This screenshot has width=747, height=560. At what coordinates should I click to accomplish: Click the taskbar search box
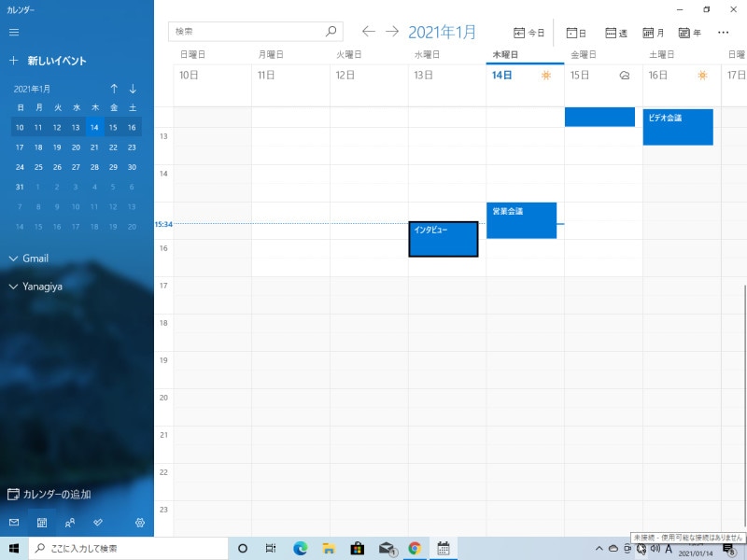pyautogui.click(x=129, y=549)
